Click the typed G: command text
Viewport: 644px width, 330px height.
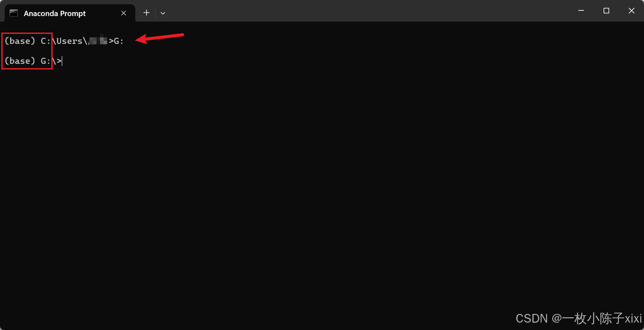[119, 41]
